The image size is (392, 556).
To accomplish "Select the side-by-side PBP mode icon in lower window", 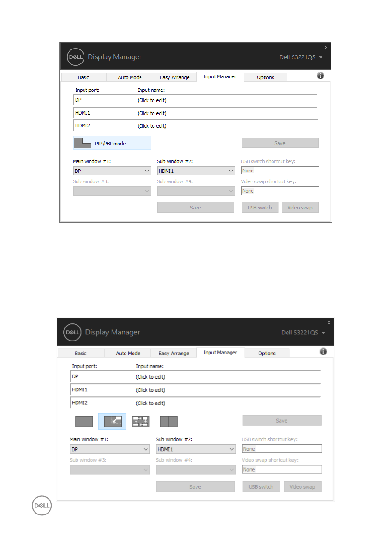I will (x=168, y=421).
